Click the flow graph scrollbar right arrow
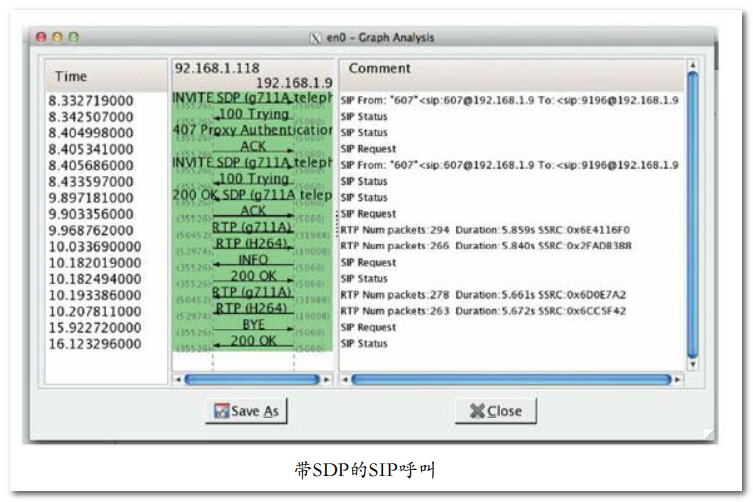 click(327, 380)
